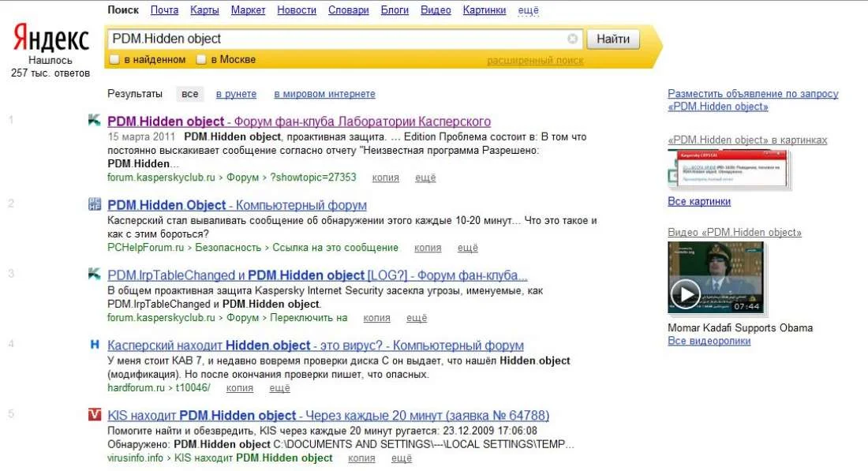Image resolution: width=868 pixels, height=471 pixels.
Task: Click the Kaspersky favicon beside the first result
Action: pyautogui.click(x=95, y=120)
